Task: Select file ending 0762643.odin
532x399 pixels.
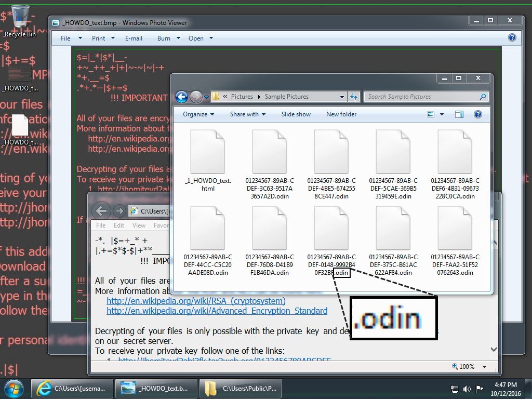Action: [x=455, y=241]
